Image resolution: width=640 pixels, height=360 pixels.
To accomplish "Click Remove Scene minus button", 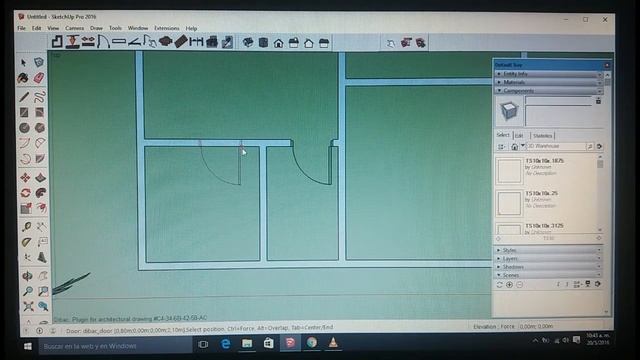I will (x=519, y=284).
